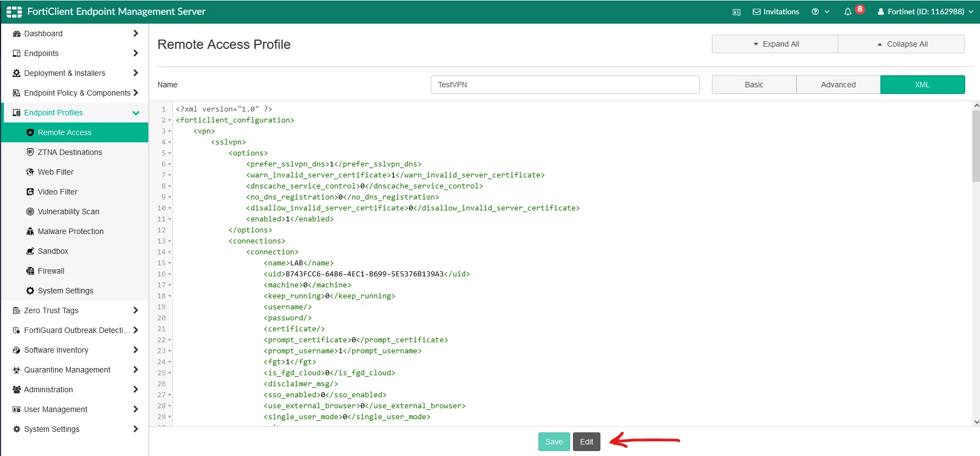Viewport: 980px width, 456px height.
Task: Expand Endpoint Policy & Components chevron
Action: point(136,93)
